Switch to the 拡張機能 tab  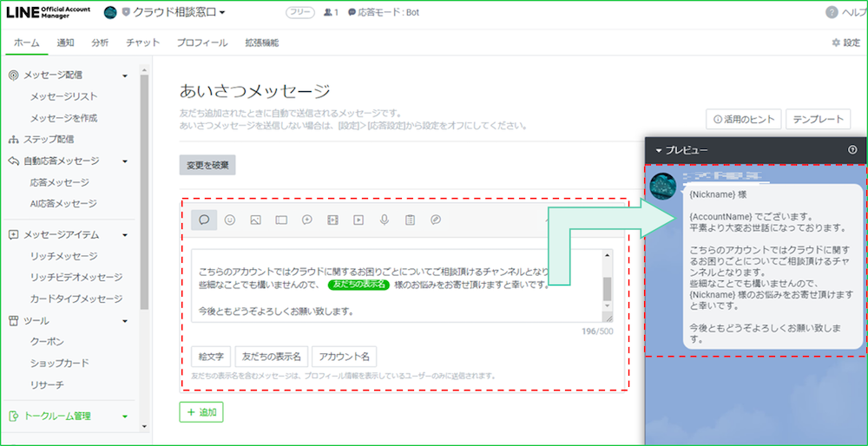pyautogui.click(x=262, y=43)
